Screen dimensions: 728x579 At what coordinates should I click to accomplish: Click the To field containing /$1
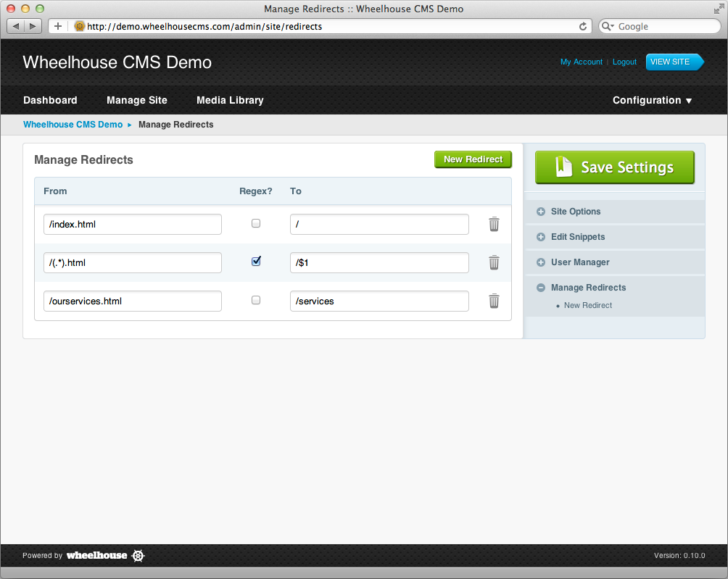[x=379, y=262]
